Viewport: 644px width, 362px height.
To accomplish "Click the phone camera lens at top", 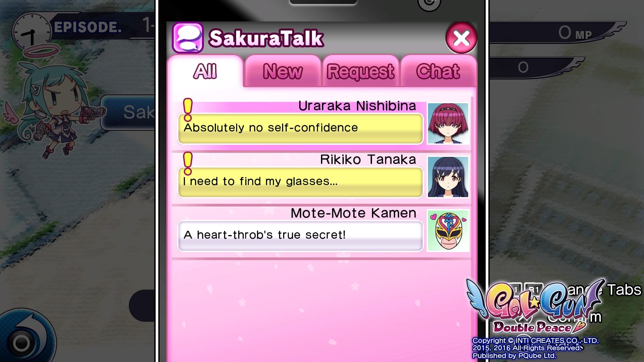I will [x=428, y=4].
